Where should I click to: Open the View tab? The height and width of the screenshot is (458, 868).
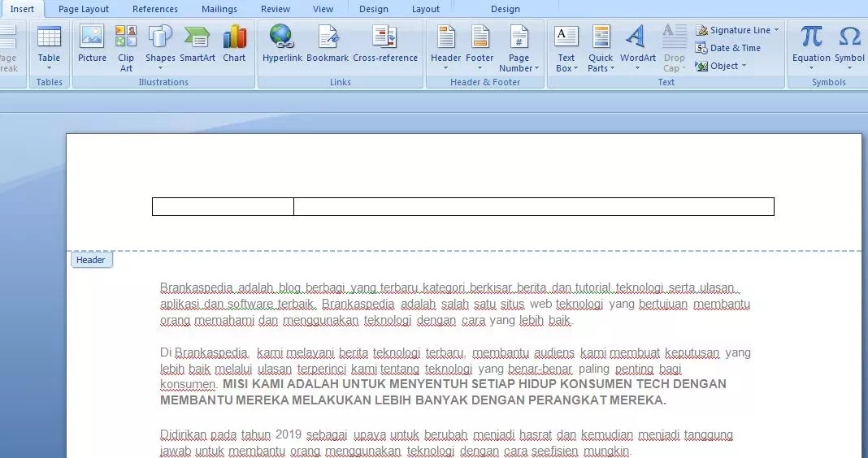point(323,9)
